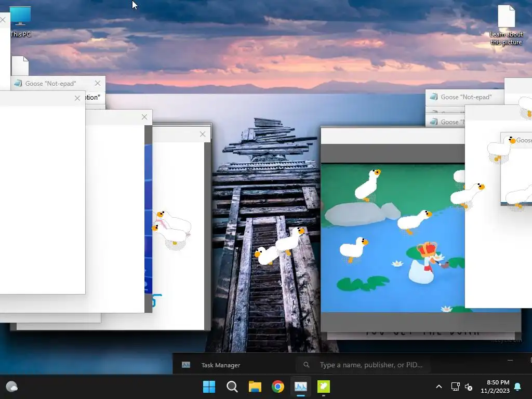Open the Windows Start menu
The image size is (532, 399).
pyautogui.click(x=209, y=387)
